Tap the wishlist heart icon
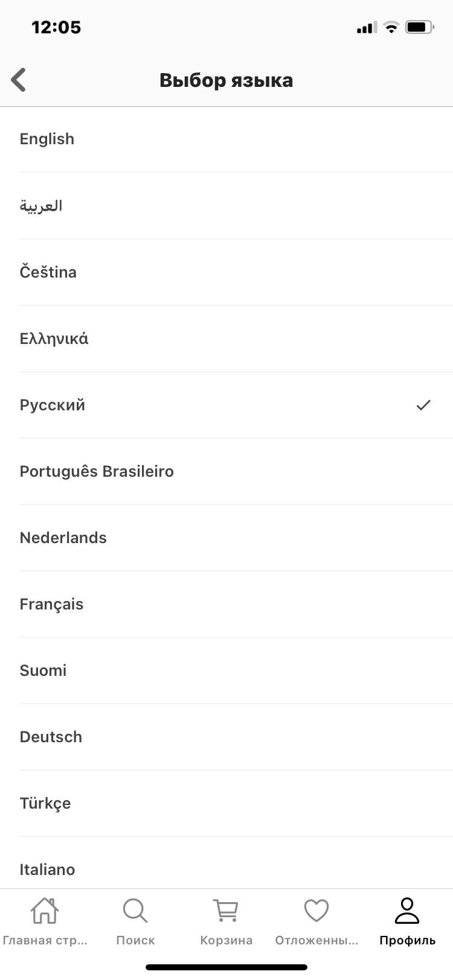The height and width of the screenshot is (980, 453). [316, 911]
